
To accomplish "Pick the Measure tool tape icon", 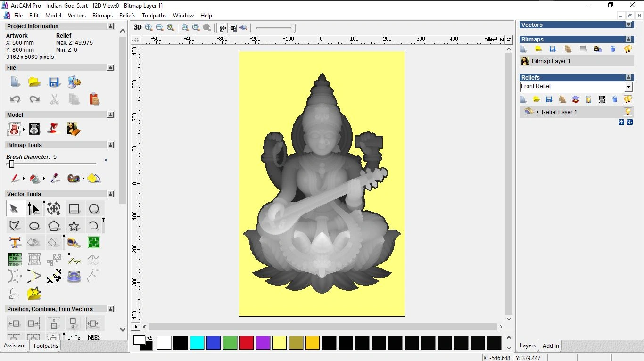I will pyautogui.click(x=74, y=243).
